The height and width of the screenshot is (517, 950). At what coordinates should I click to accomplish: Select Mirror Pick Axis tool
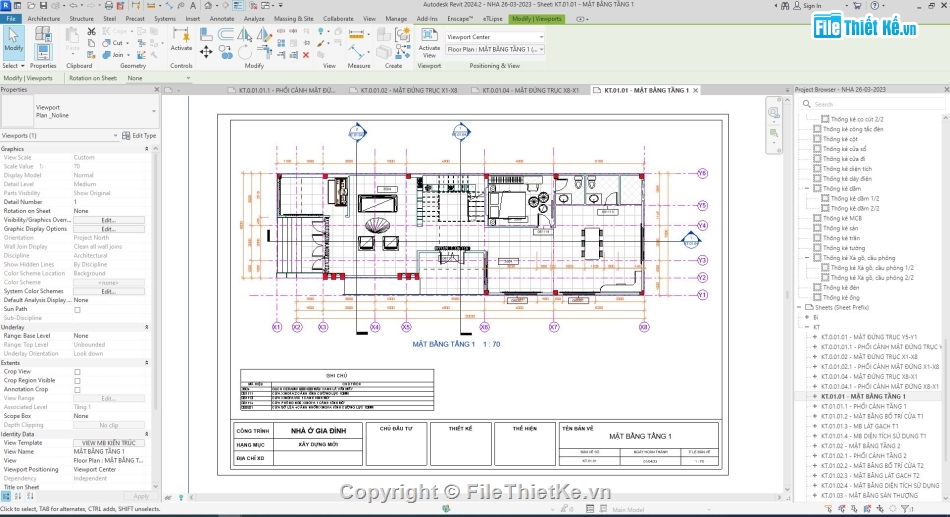(245, 34)
